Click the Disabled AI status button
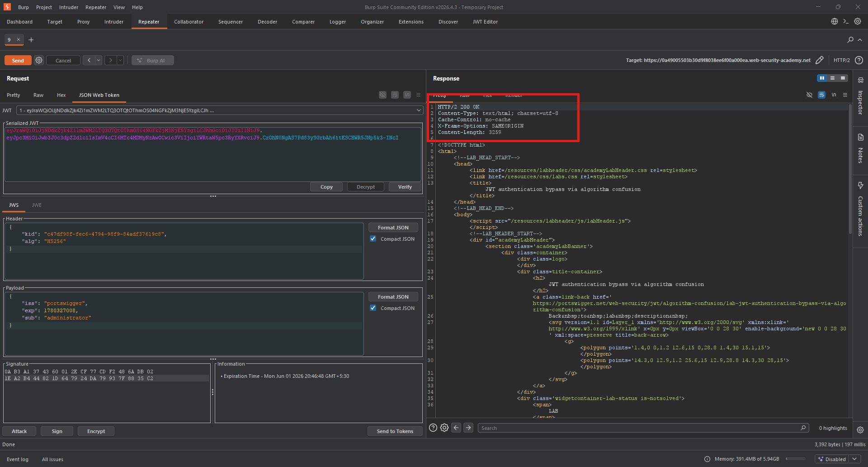The width and height of the screenshot is (868, 467). 832,459
